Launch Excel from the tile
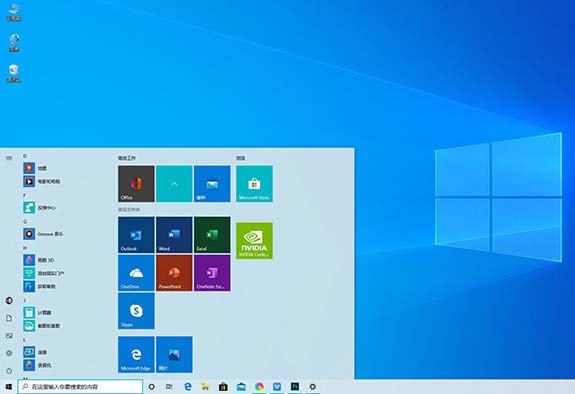The width and height of the screenshot is (575, 394). pyautogui.click(x=212, y=235)
